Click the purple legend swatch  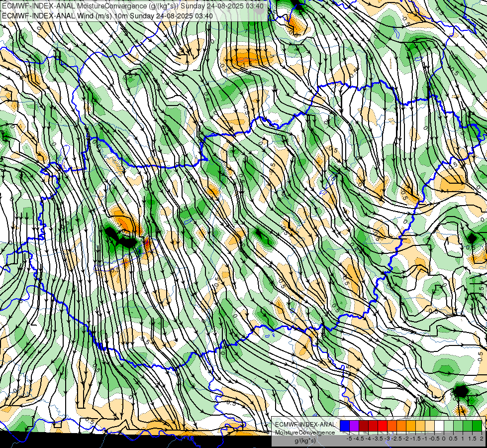click(x=354, y=426)
